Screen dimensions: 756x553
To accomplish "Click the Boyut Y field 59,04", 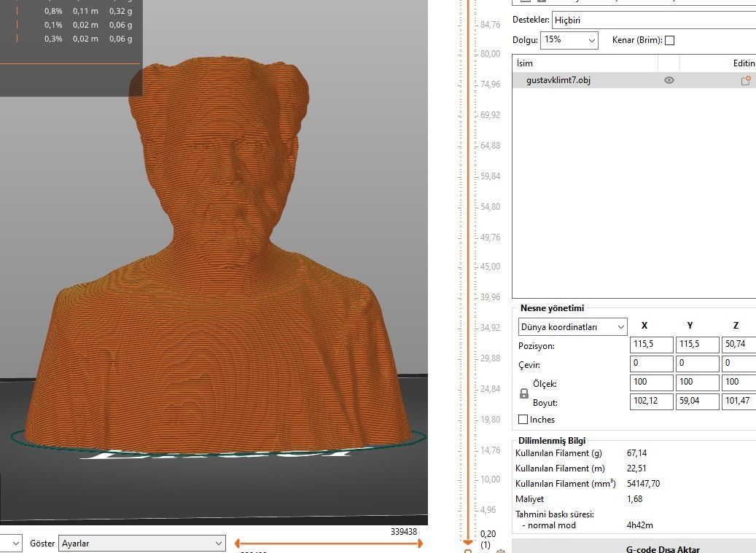I will 697,401.
